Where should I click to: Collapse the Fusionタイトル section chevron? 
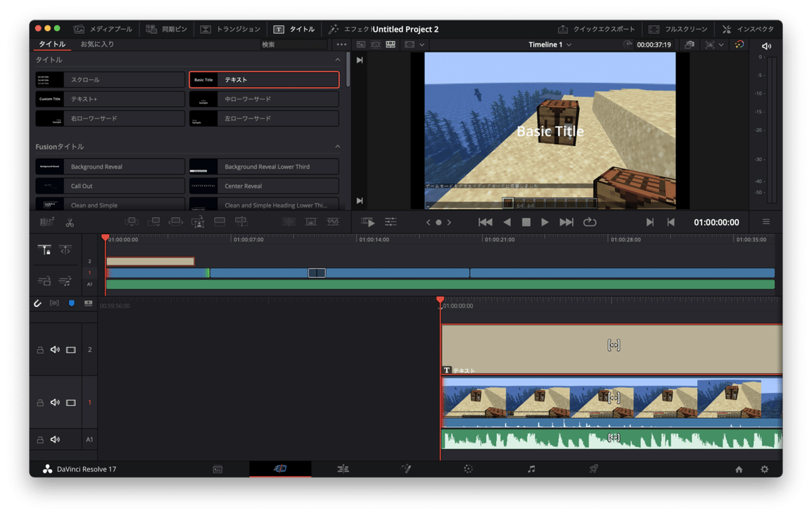[338, 146]
